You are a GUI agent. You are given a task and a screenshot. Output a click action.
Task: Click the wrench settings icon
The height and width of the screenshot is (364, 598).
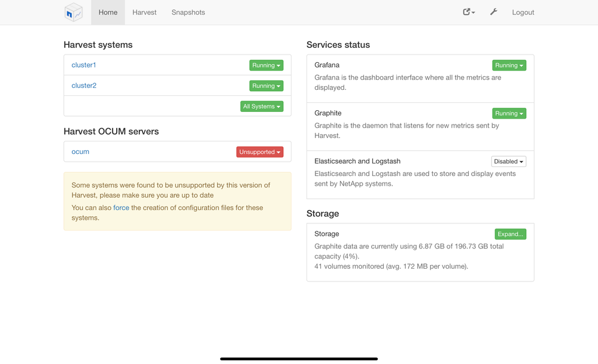494,12
